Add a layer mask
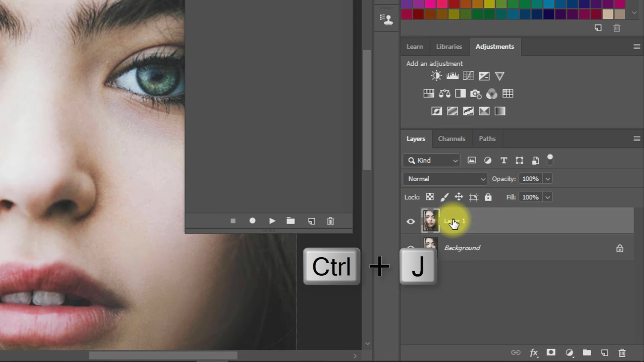644x362 pixels. pos(551,352)
